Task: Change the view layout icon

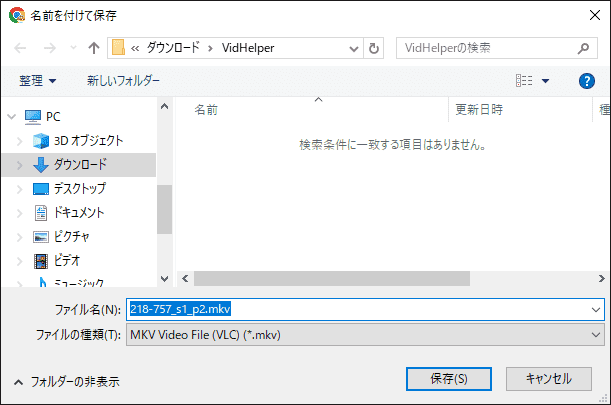Action: click(524, 81)
